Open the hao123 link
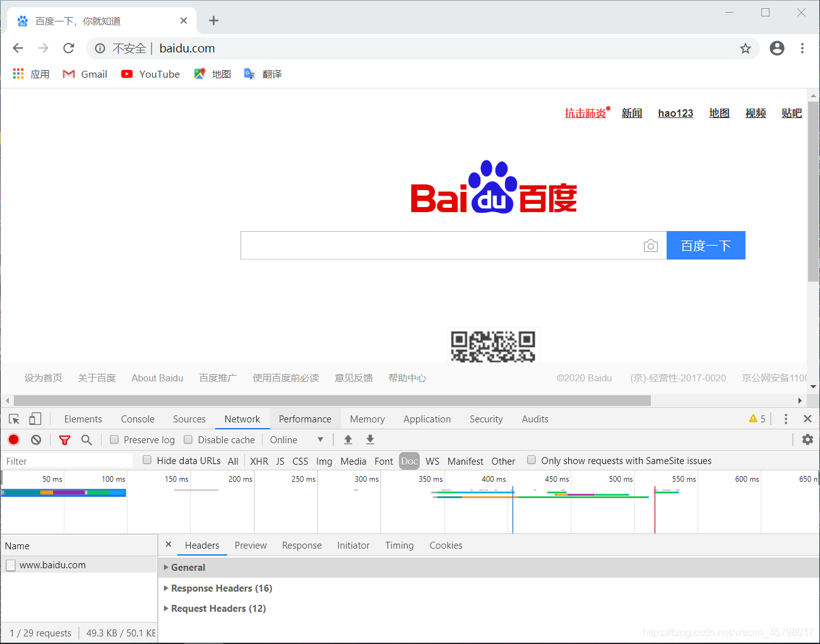Image resolution: width=820 pixels, height=644 pixels. click(x=675, y=113)
